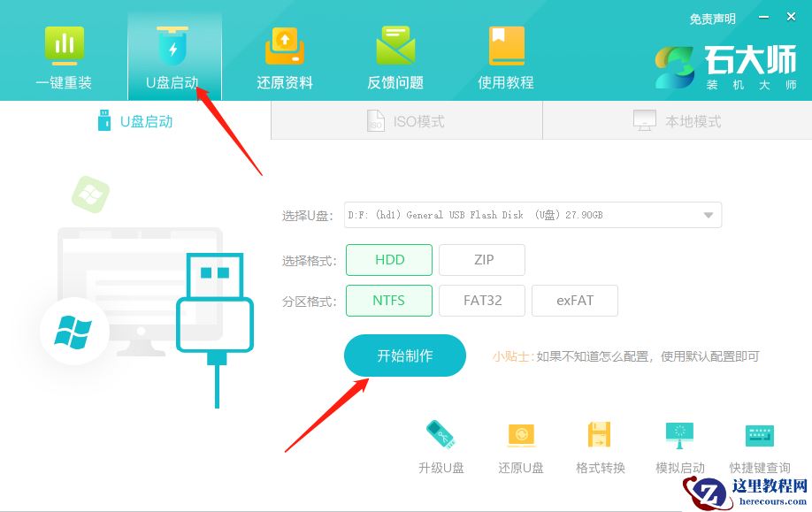The height and width of the screenshot is (512, 812).
Task: Open the 使用教程 tutorial section
Action: pos(505,53)
